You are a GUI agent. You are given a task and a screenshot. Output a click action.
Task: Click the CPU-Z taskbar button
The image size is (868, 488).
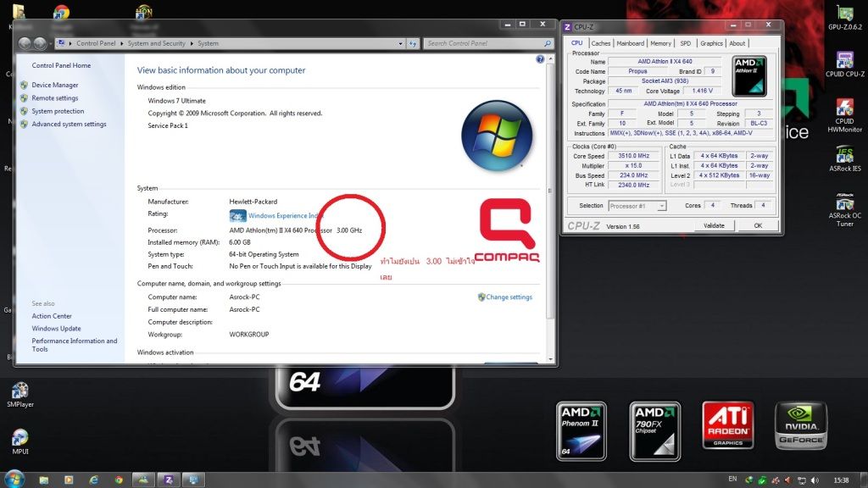pos(169,480)
